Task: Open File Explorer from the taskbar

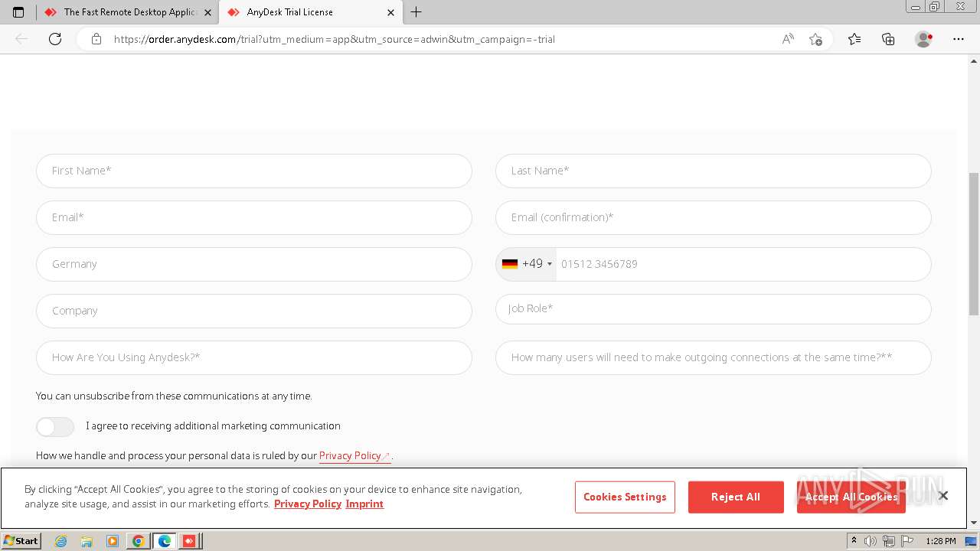Action: 87,541
